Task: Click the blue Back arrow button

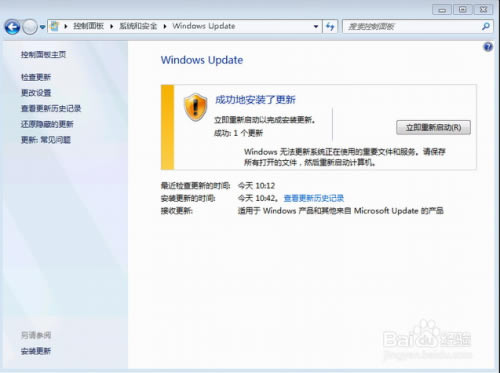Action: coord(12,27)
